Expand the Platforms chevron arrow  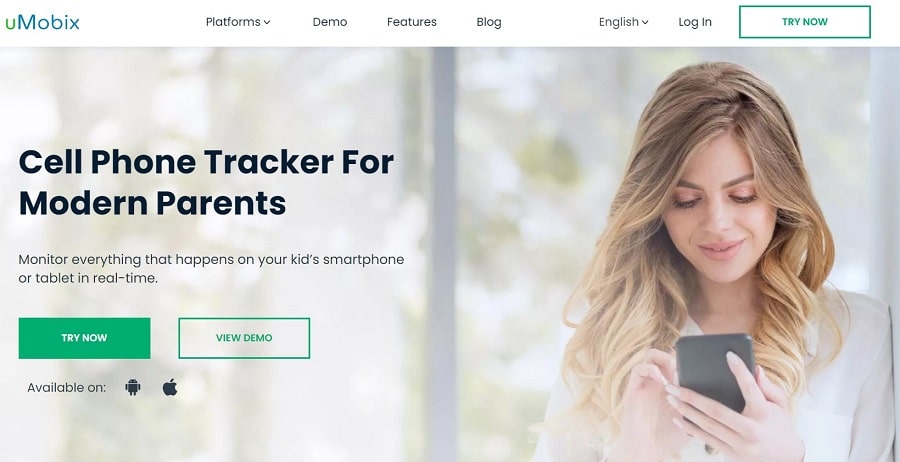pyautogui.click(x=267, y=22)
